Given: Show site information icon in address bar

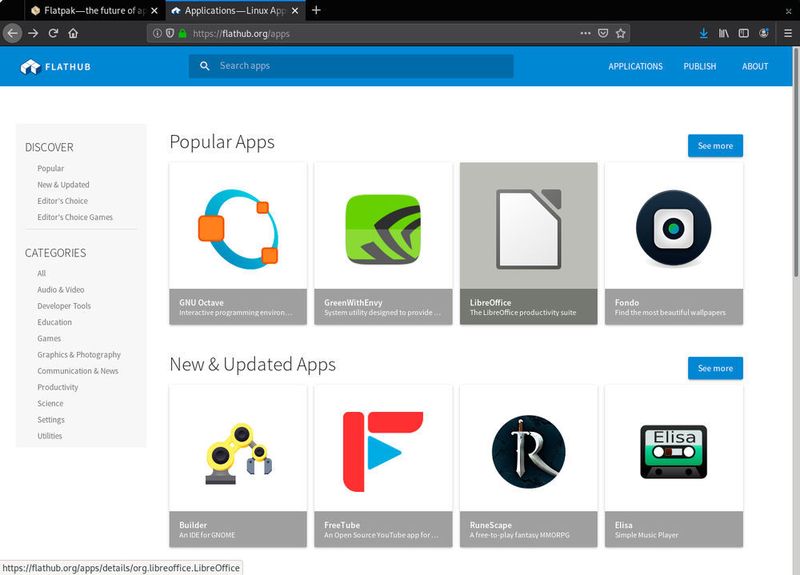Looking at the screenshot, I should [157, 34].
